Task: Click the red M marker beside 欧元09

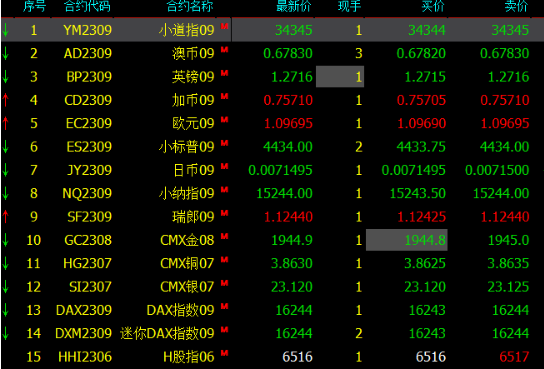Action: [x=224, y=120]
